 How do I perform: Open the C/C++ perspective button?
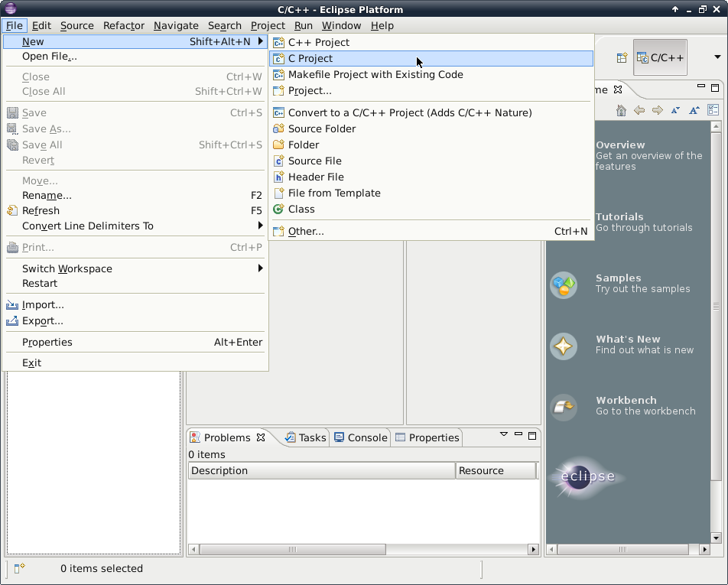(x=660, y=57)
